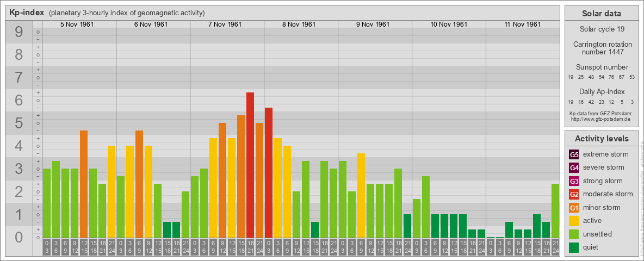644x261 pixels.
Task: Click the red bar on 8 Nov (0-3h)
Action: (x=269, y=173)
